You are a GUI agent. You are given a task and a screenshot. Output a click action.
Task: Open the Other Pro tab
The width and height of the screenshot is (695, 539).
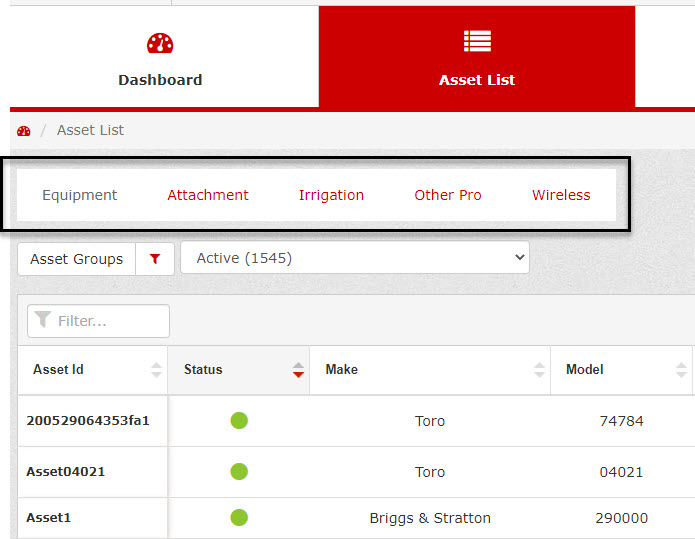(448, 195)
